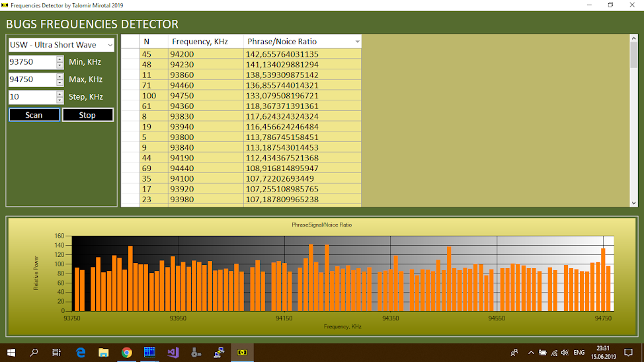
Task: Select ratio cell 107,72202693449
Action: (x=302, y=178)
